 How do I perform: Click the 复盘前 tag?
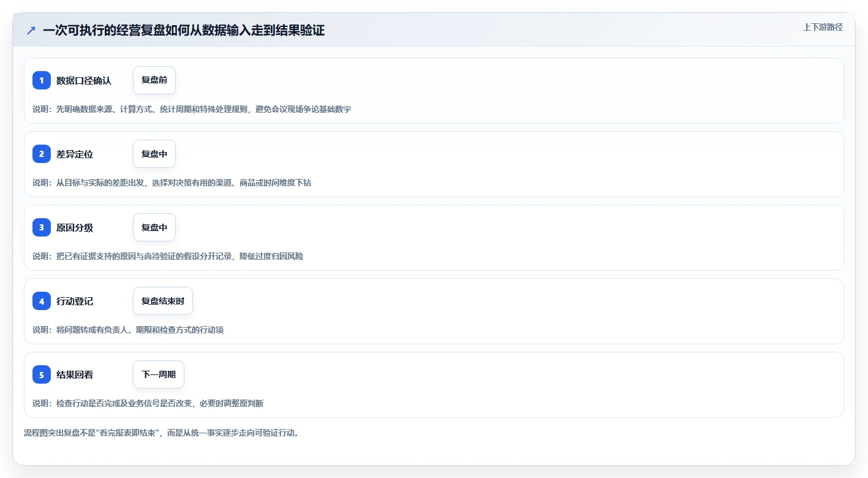point(154,80)
